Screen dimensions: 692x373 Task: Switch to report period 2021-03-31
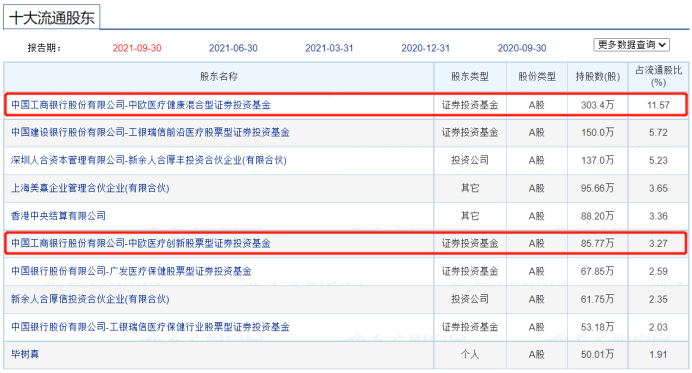[x=329, y=48]
